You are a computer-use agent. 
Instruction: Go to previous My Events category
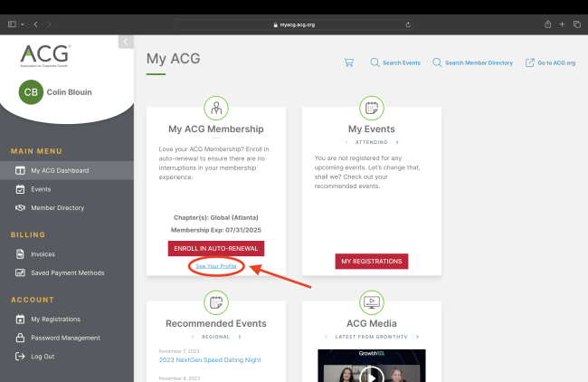[x=346, y=142]
